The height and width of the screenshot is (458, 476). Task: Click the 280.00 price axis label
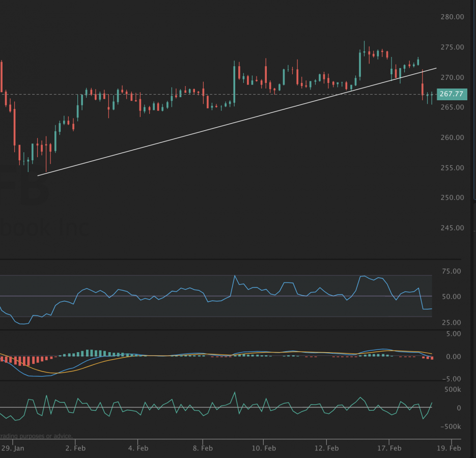tap(452, 17)
